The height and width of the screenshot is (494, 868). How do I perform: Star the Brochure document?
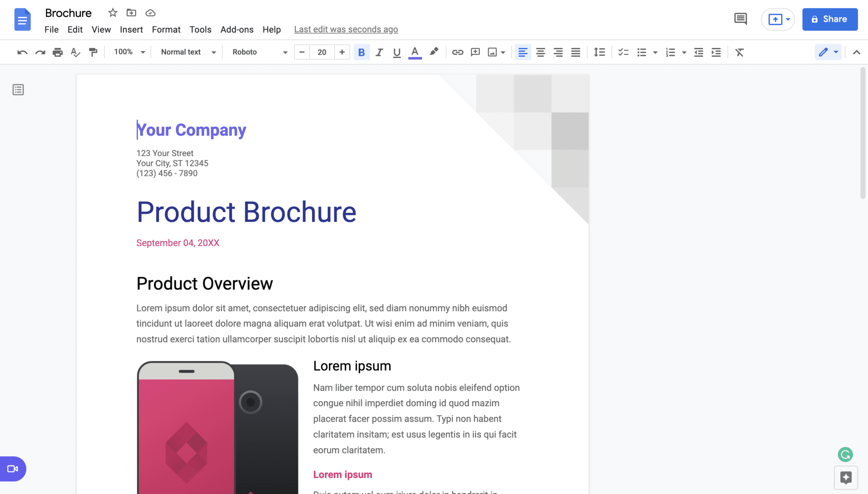click(112, 13)
